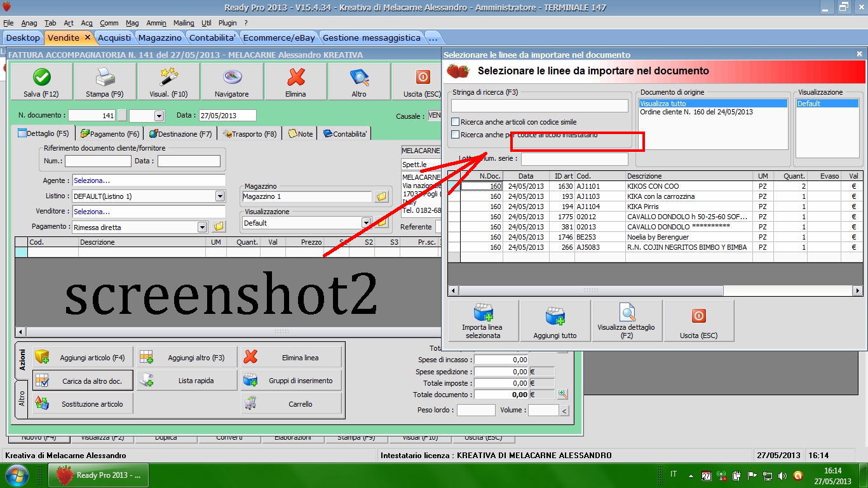This screenshot has width=868, height=488.
Task: Click the Carrello shopping cart icon
Action: [250, 403]
